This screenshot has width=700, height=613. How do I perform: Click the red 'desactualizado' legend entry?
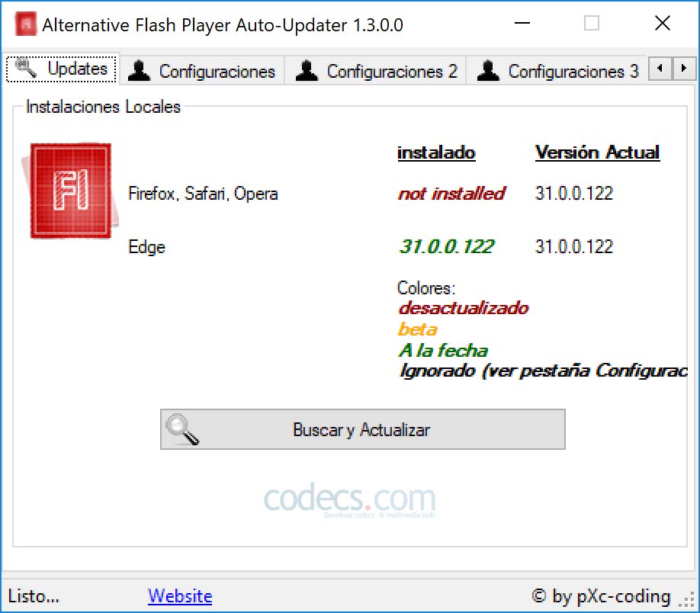pos(464,308)
